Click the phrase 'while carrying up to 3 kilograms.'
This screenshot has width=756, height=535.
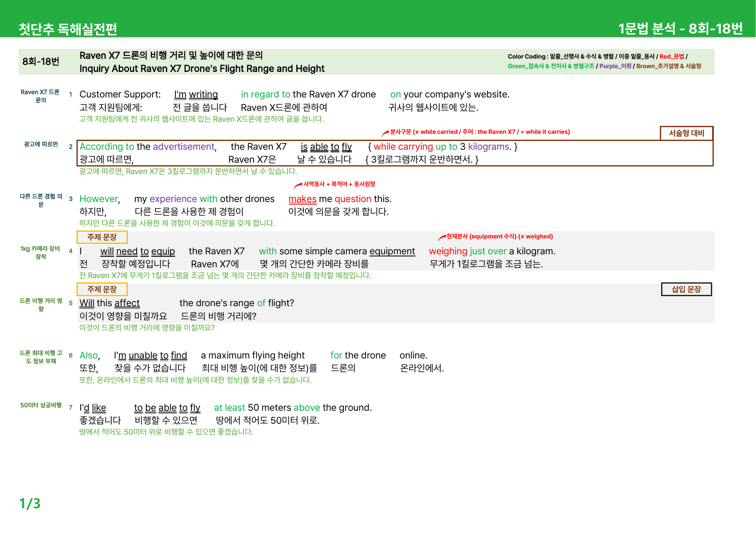[x=443, y=147]
